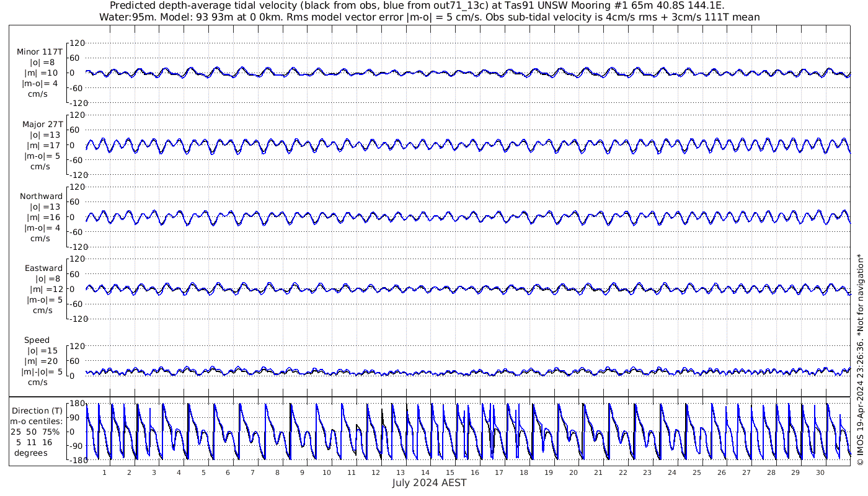868x496 pixels.
Task: Click day tick label '25' on the x-axis
Action: click(696, 472)
